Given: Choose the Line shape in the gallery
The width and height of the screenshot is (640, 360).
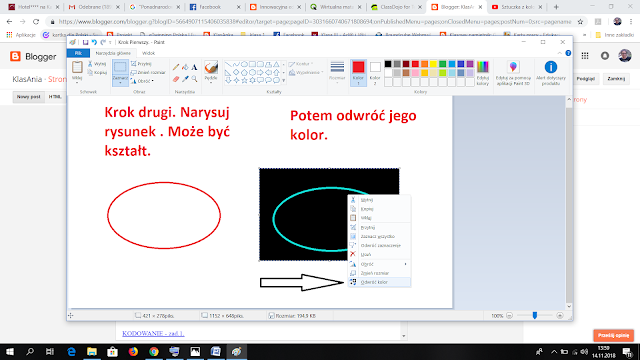Looking at the screenshot, I should [229, 64].
